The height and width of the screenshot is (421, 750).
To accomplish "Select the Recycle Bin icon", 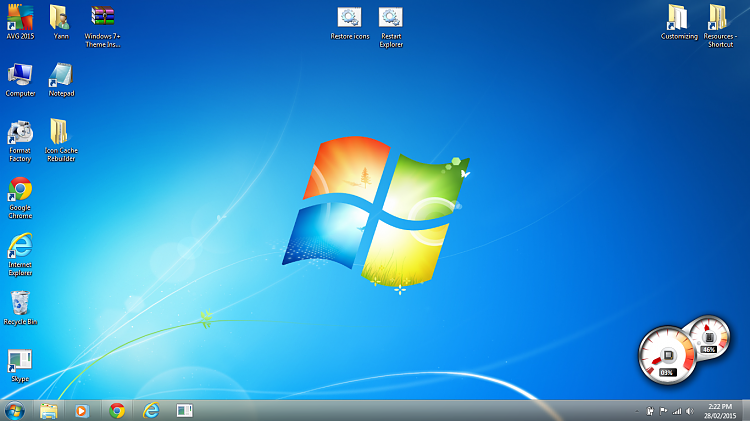I will (x=20, y=308).
